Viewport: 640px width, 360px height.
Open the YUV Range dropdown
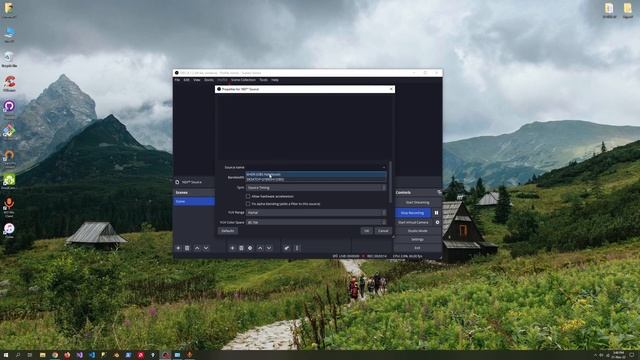click(x=316, y=213)
